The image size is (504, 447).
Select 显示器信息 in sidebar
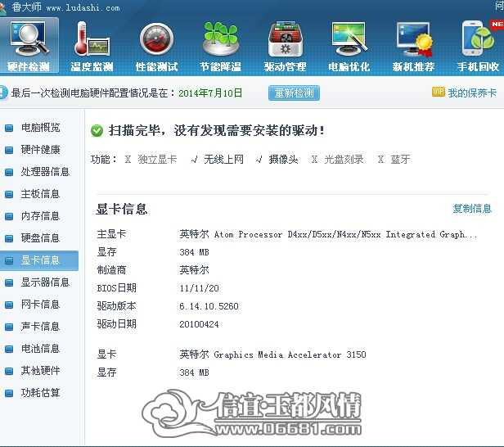(45, 282)
